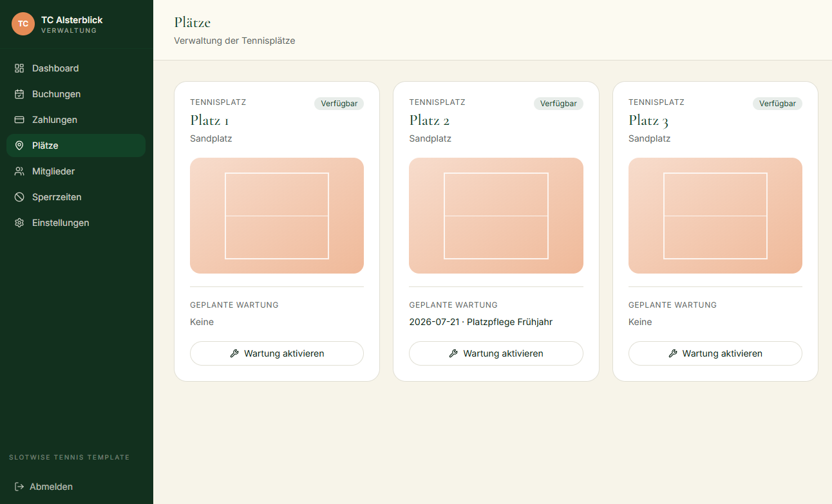Go to the Mitglieder section

point(76,171)
